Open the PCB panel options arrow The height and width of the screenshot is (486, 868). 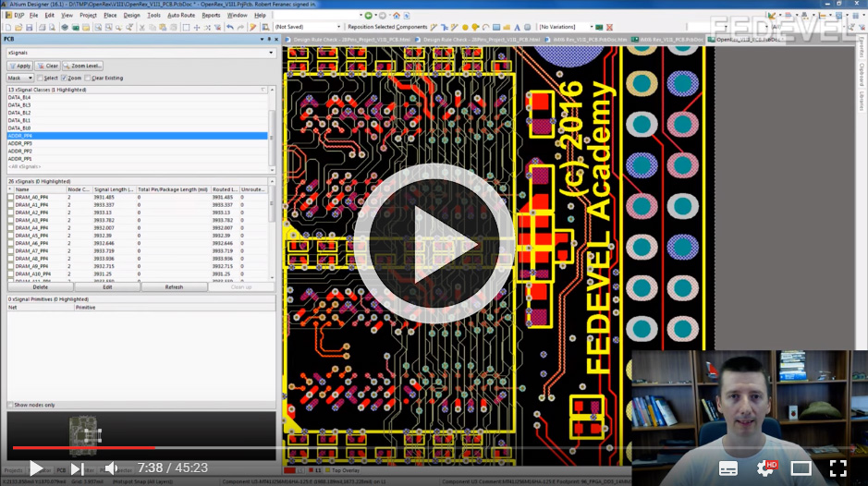click(262, 40)
